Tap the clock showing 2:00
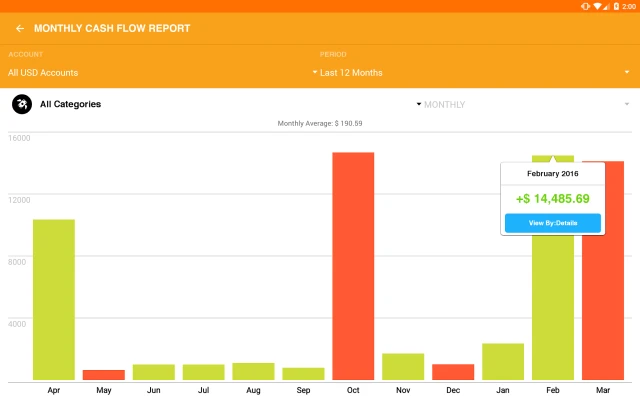 pos(629,6)
